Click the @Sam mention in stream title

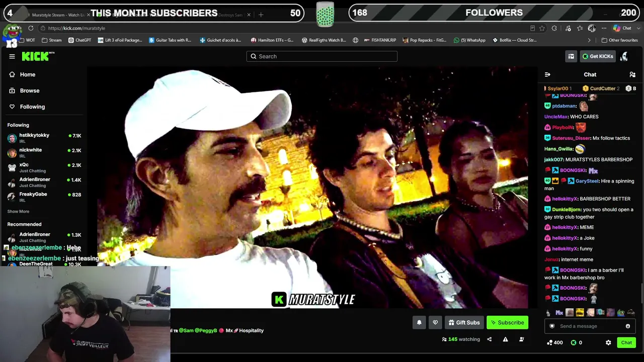[186, 331]
